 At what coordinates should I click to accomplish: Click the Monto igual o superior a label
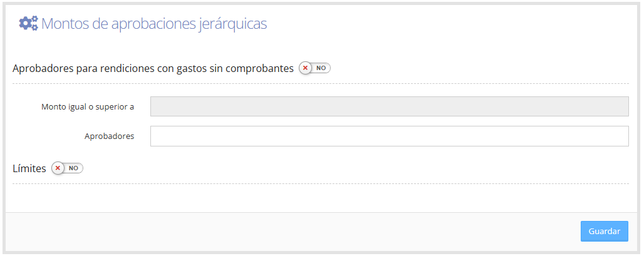click(88, 107)
